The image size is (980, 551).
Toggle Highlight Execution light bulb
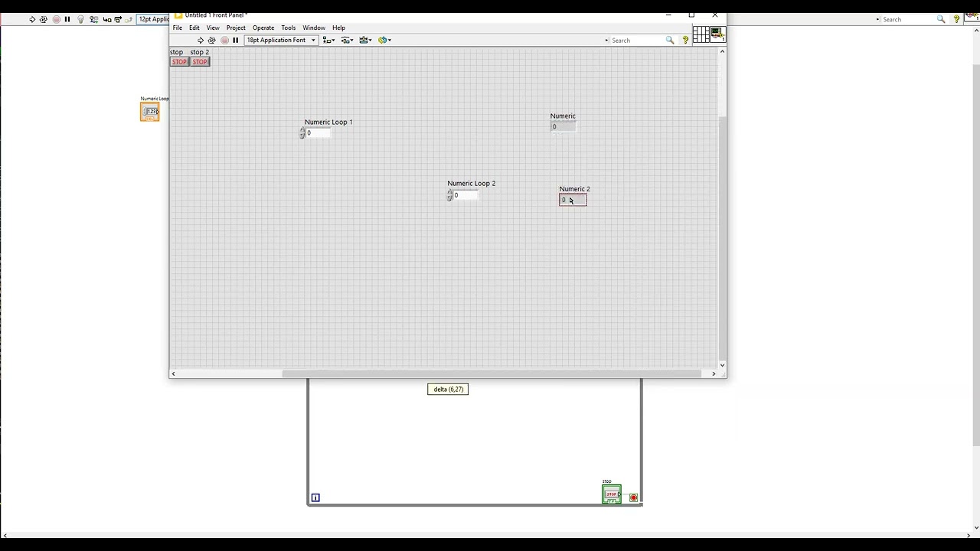81,19
